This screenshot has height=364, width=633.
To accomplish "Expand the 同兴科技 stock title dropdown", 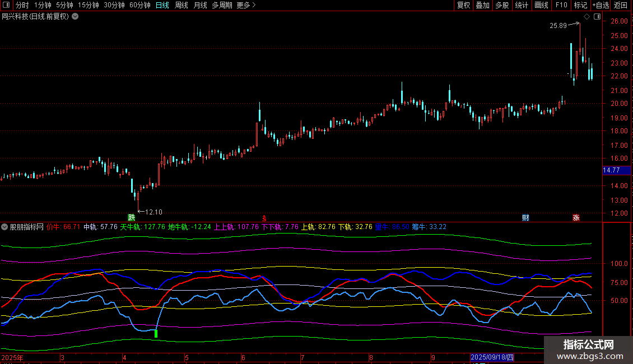I will pyautogui.click(x=76, y=16).
